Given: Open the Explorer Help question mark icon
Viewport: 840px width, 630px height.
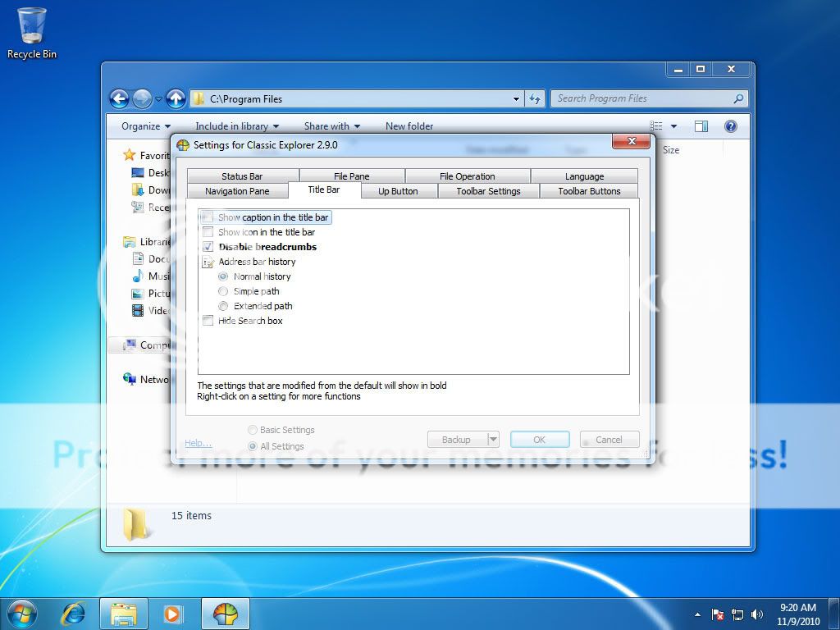Looking at the screenshot, I should click(x=729, y=126).
